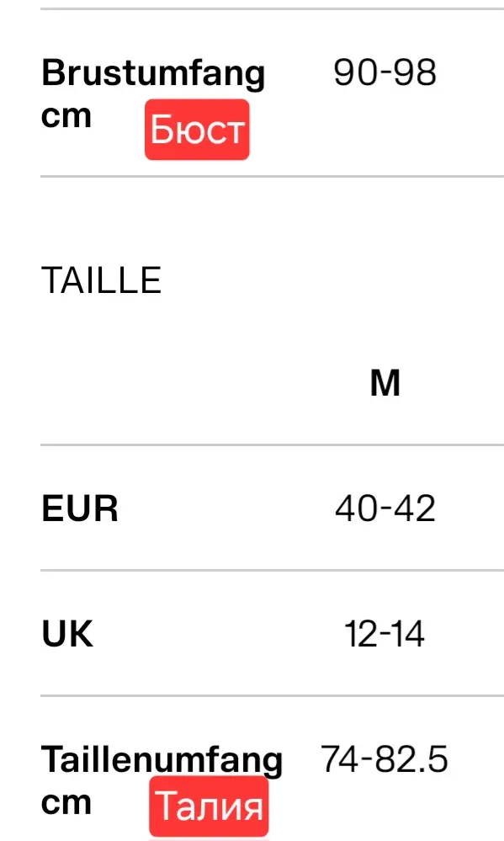504x841 pixels.
Task: Select the 90-98 bust measurement value
Action: tap(385, 72)
